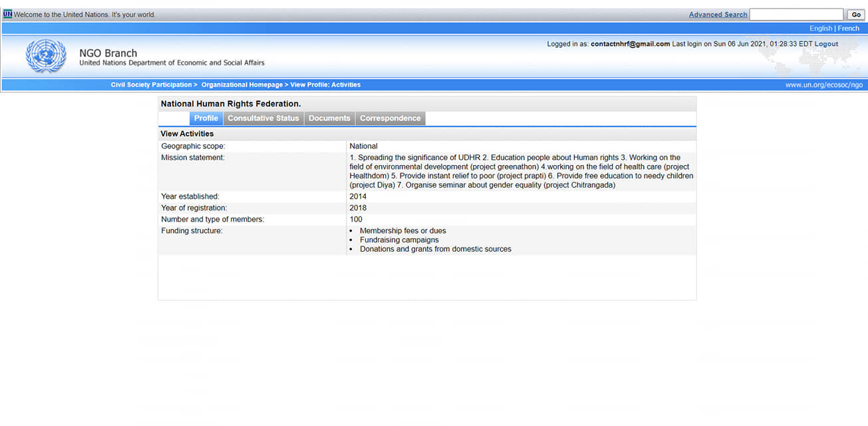Switch to the Consultative Status tab
The height and width of the screenshot is (426, 868).
pos(263,118)
